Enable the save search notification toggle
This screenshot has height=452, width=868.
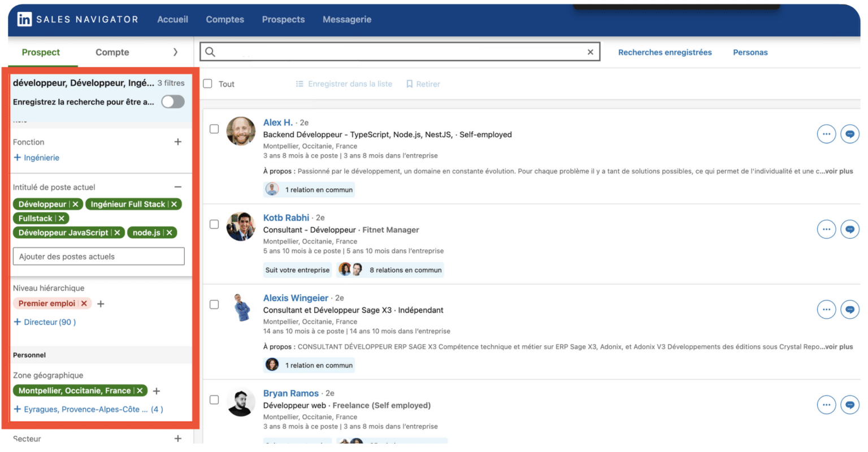coord(173,102)
